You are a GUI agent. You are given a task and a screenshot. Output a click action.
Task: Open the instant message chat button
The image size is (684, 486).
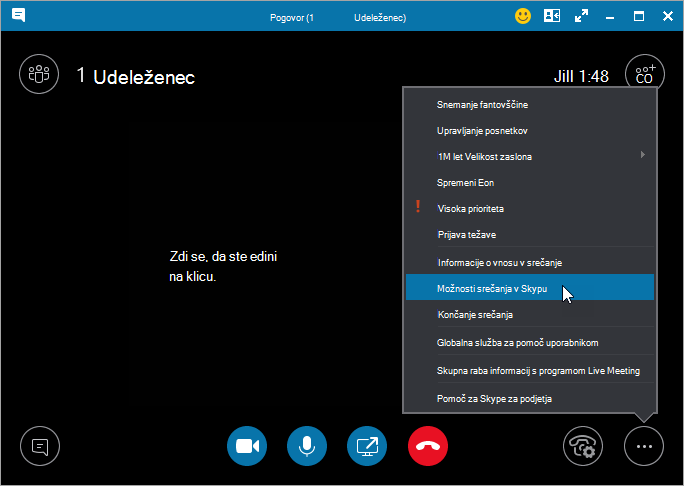(40, 446)
